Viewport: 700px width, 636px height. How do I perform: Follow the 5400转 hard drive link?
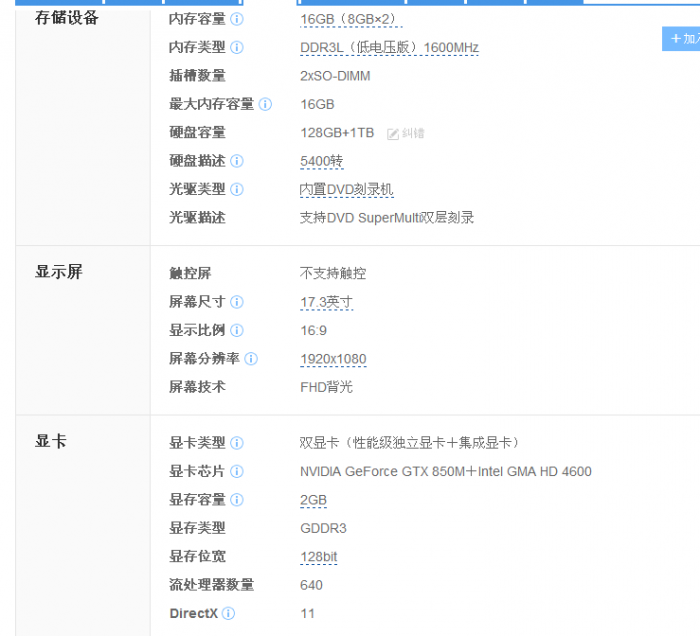click(x=322, y=161)
